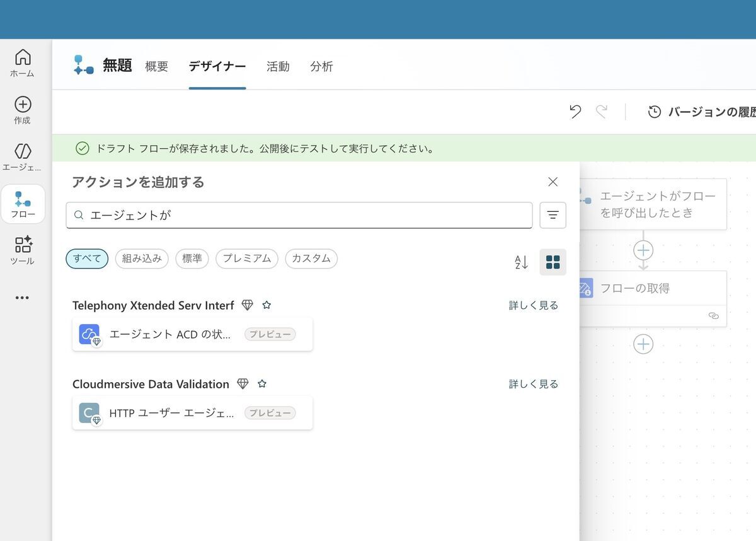Click the Cloudmersive Data Validation heading

click(x=151, y=384)
